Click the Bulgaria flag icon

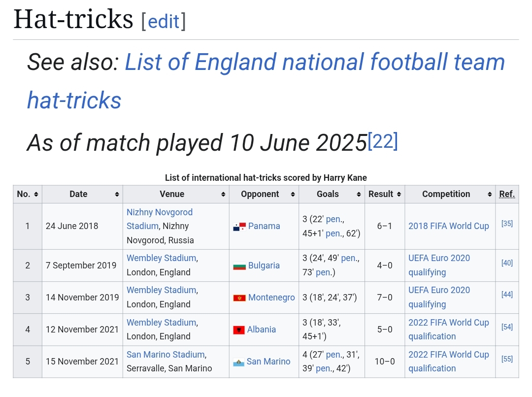coord(239,266)
